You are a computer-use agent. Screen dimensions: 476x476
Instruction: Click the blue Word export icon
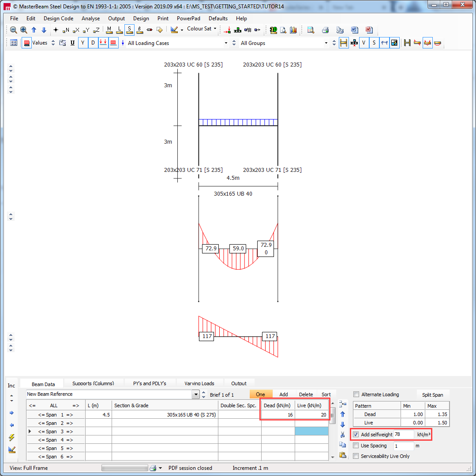pos(354,30)
